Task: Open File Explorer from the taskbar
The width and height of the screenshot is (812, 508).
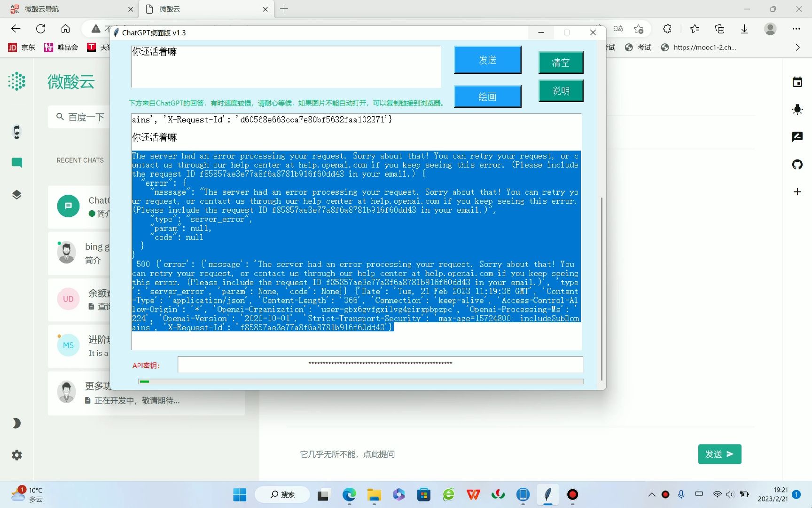Action: point(374,494)
